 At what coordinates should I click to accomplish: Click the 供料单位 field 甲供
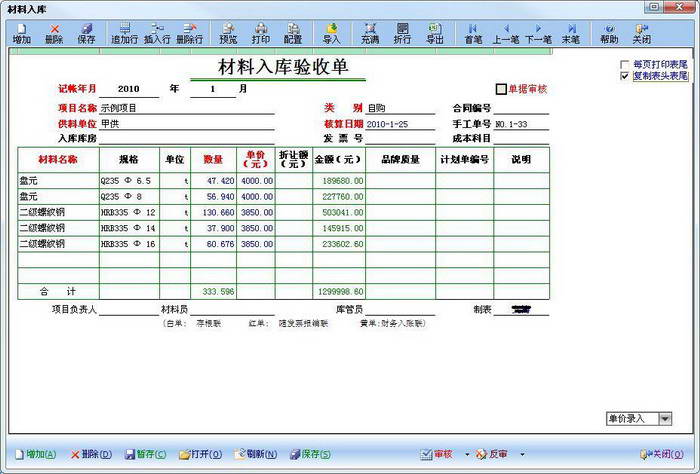pos(187,124)
